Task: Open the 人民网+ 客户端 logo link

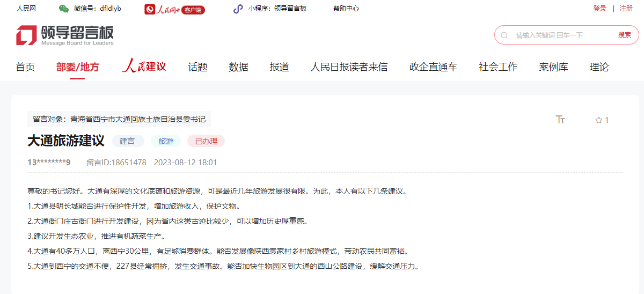Action: (x=175, y=9)
